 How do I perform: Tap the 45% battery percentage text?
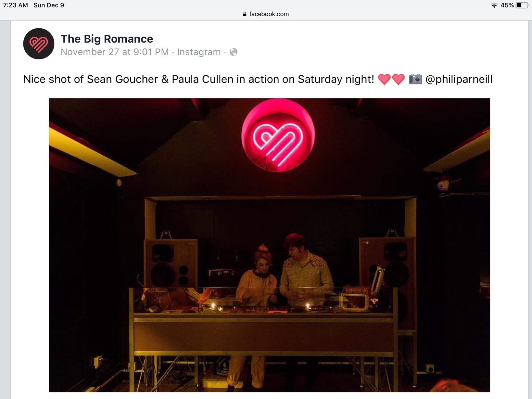pos(507,5)
